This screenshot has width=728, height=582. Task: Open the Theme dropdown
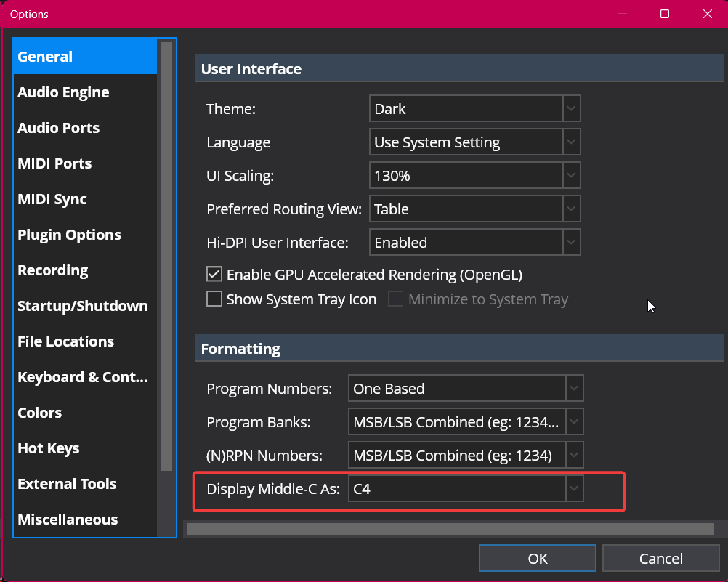pyautogui.click(x=474, y=109)
